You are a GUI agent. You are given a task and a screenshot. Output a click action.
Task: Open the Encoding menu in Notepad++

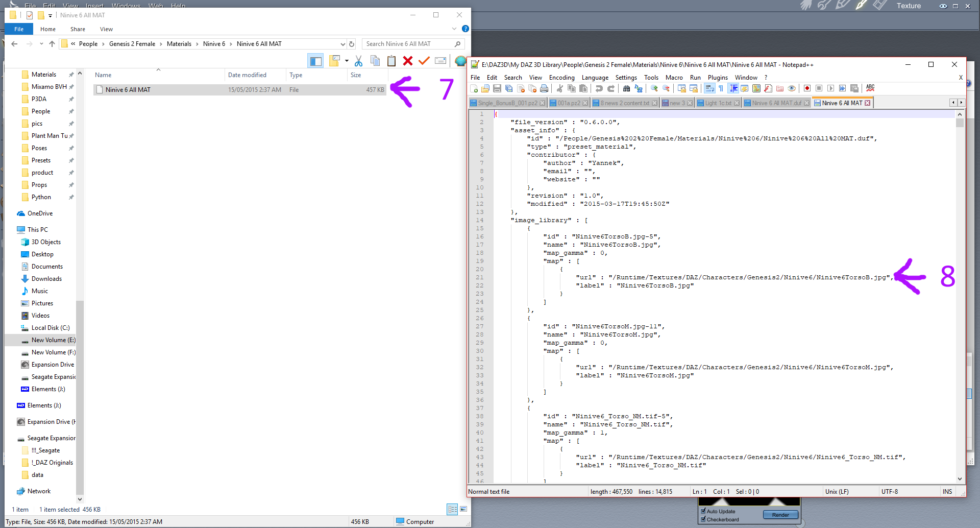coord(561,78)
